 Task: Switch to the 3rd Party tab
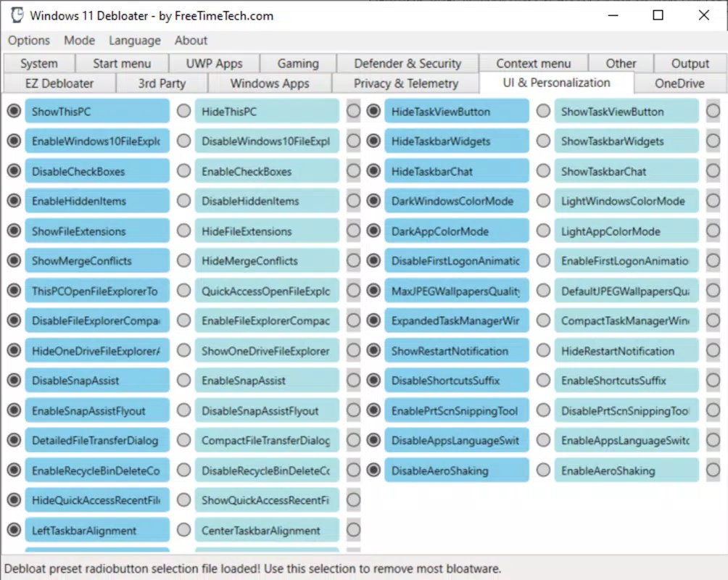(162, 83)
